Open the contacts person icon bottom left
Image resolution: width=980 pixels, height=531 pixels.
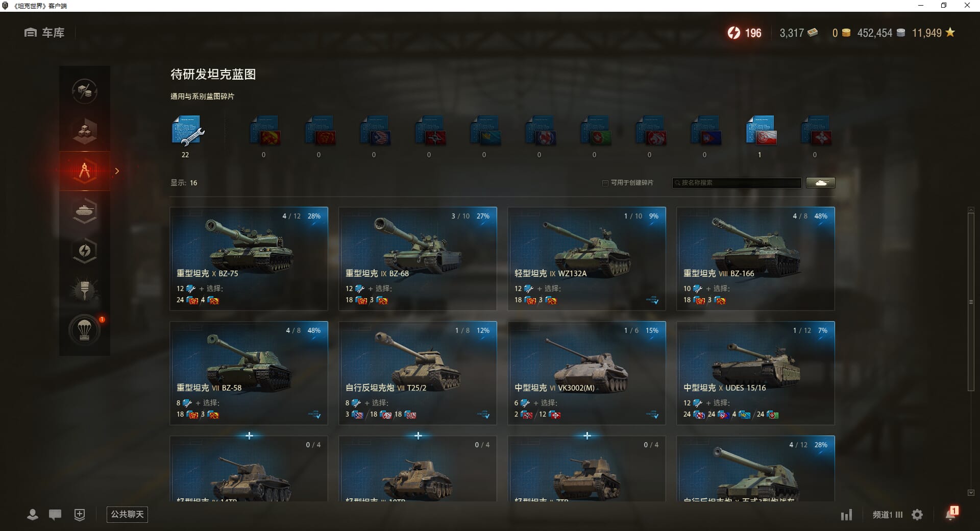pos(33,515)
